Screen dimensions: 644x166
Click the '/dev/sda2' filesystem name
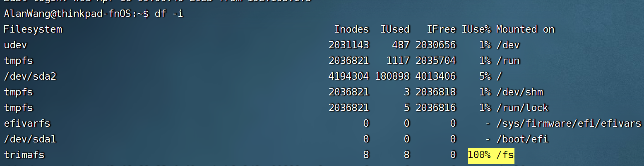click(x=30, y=76)
